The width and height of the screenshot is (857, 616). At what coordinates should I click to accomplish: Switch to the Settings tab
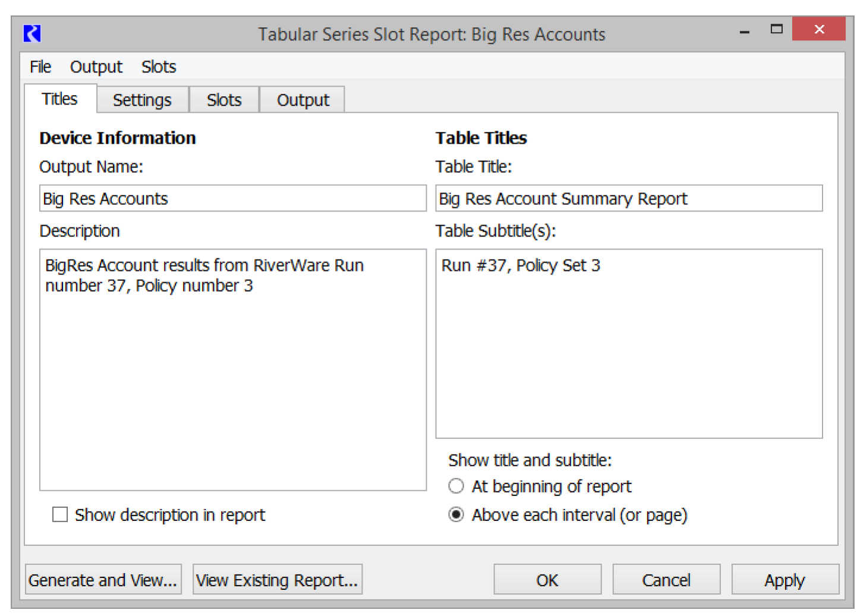point(142,100)
